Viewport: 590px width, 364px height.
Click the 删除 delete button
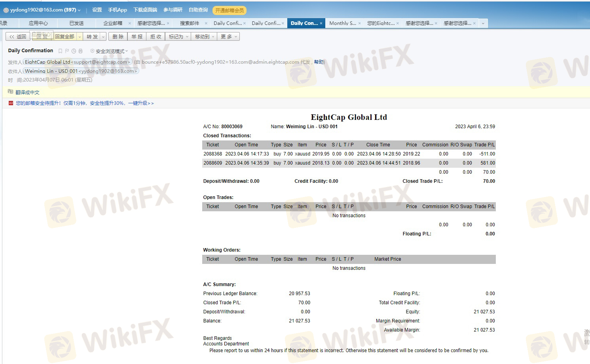(118, 37)
